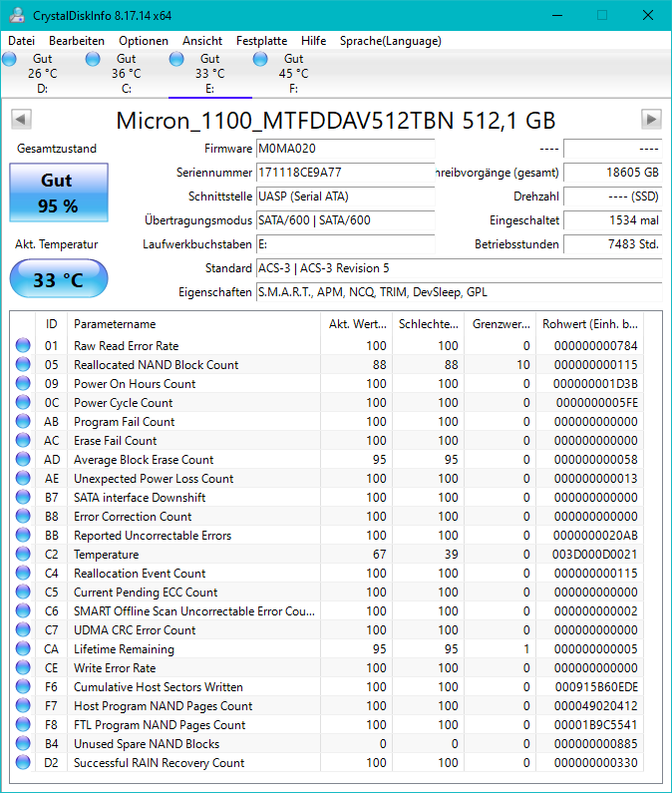This screenshot has height=793, width=672.
Task: Click status orb for Erase Fail Count
Action: 23,441
